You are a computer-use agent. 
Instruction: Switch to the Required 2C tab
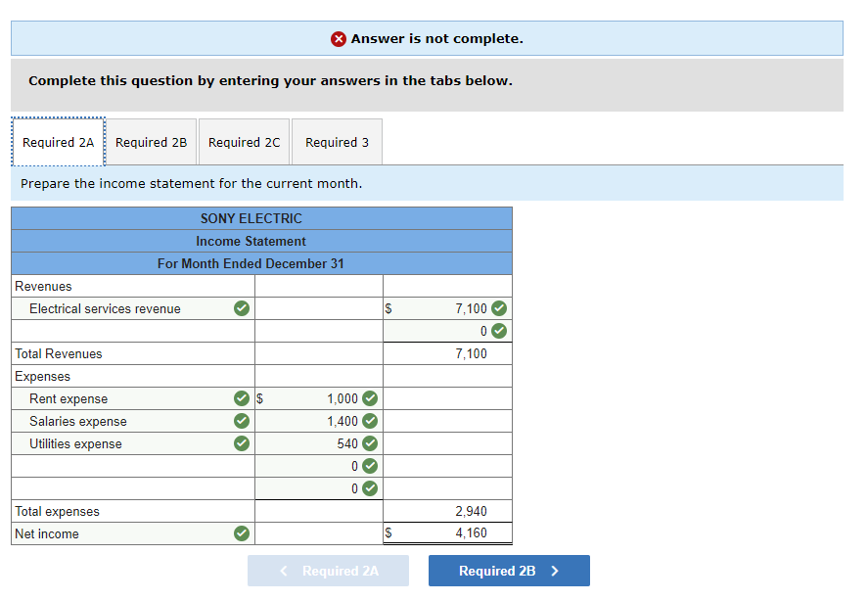tap(244, 141)
